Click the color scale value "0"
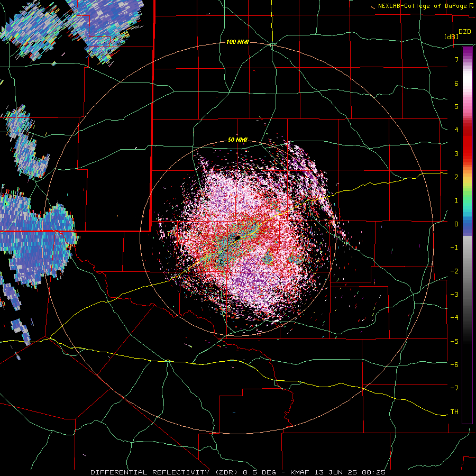The height and width of the screenshot is (476, 476). pyautogui.click(x=456, y=224)
